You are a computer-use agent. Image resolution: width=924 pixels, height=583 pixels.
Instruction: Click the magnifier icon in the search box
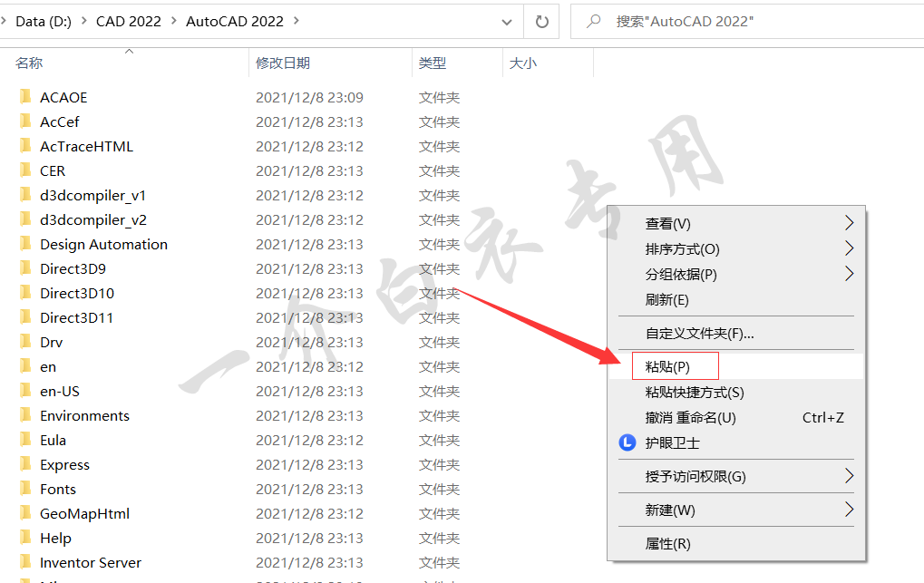click(x=593, y=21)
